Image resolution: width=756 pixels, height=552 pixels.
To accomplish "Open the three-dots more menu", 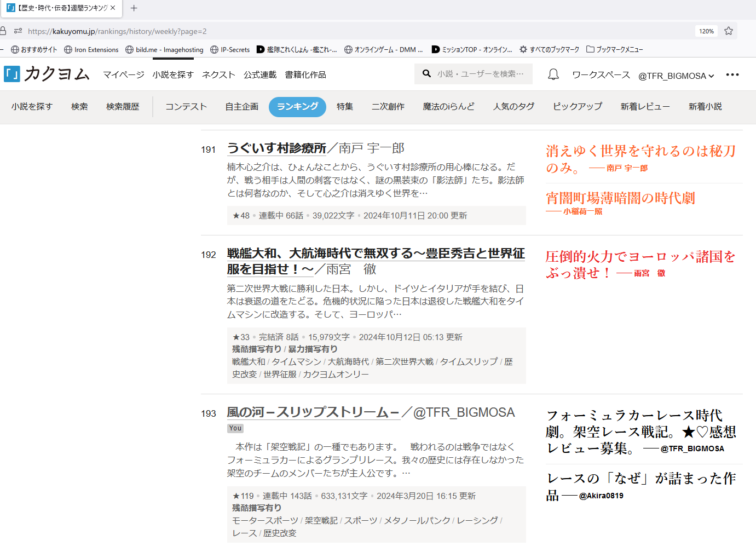I will tap(732, 74).
